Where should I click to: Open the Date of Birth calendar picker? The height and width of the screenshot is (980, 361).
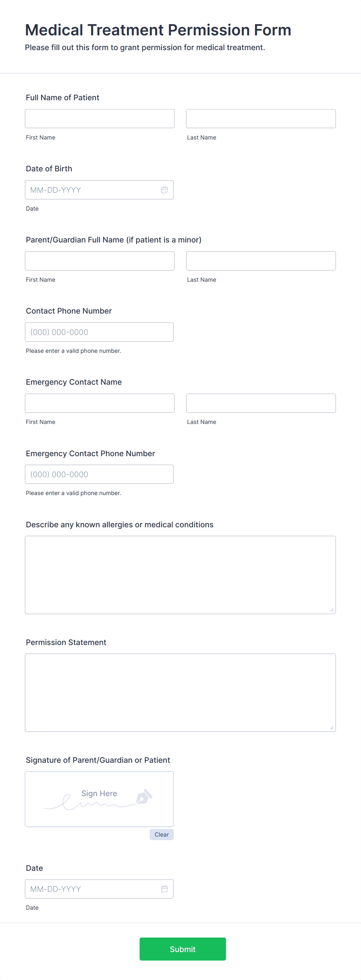164,190
